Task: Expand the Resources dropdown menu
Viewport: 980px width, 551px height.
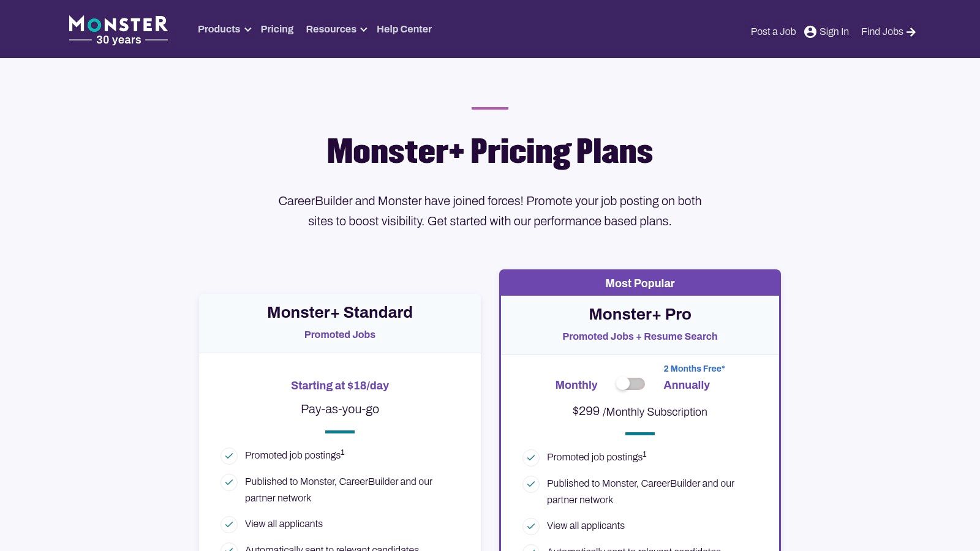Action: coord(331,29)
